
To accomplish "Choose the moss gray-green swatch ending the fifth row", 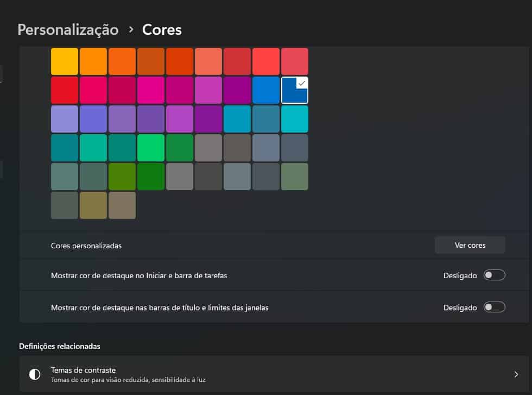I will (x=295, y=177).
